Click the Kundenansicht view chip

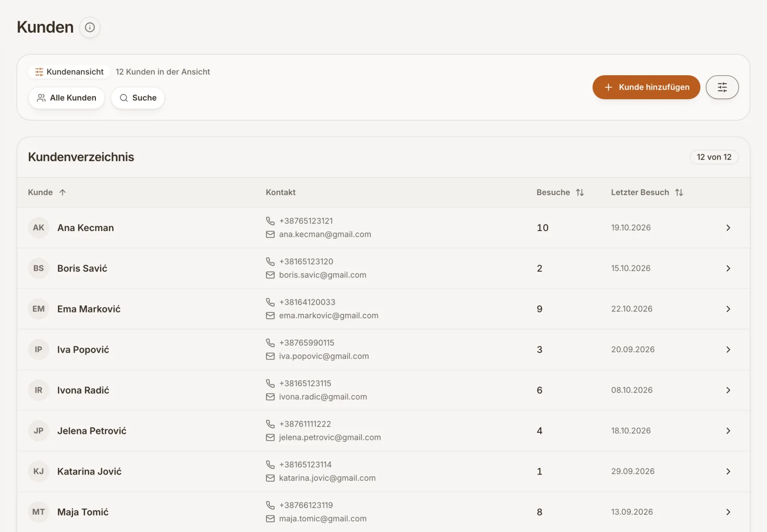[70, 72]
